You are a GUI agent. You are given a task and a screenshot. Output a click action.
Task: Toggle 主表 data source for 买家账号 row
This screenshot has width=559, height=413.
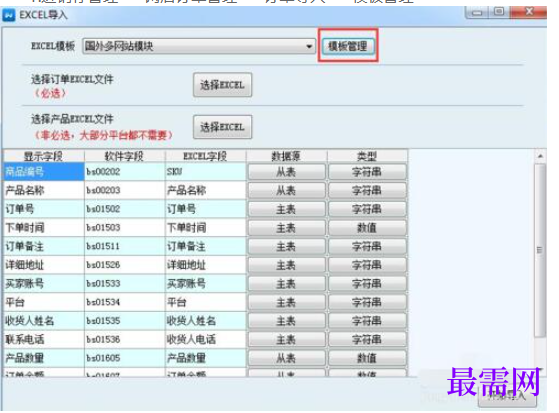coord(287,284)
